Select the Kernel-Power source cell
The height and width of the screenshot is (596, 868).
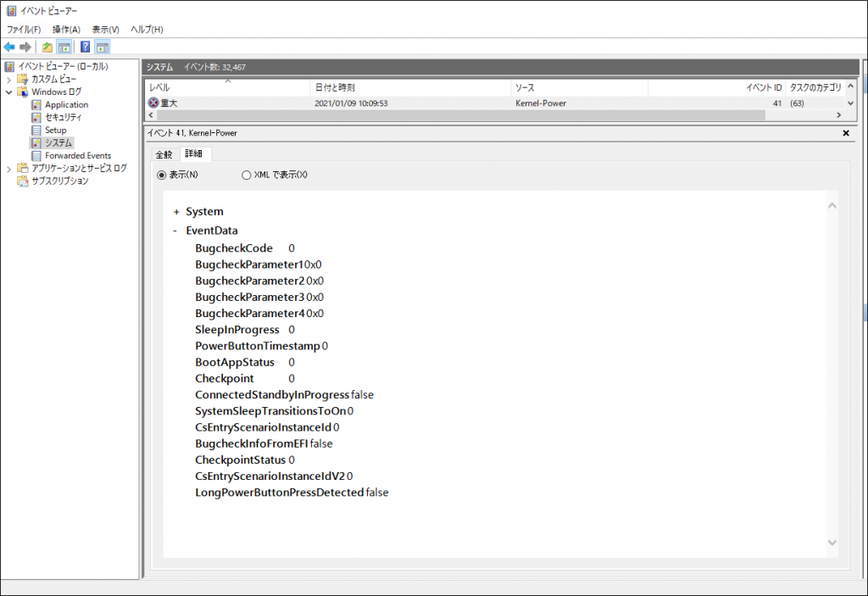(x=541, y=103)
